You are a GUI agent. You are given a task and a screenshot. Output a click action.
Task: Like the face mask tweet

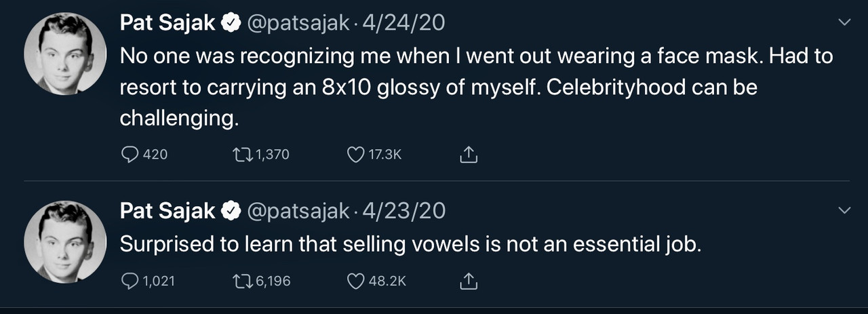(x=355, y=155)
